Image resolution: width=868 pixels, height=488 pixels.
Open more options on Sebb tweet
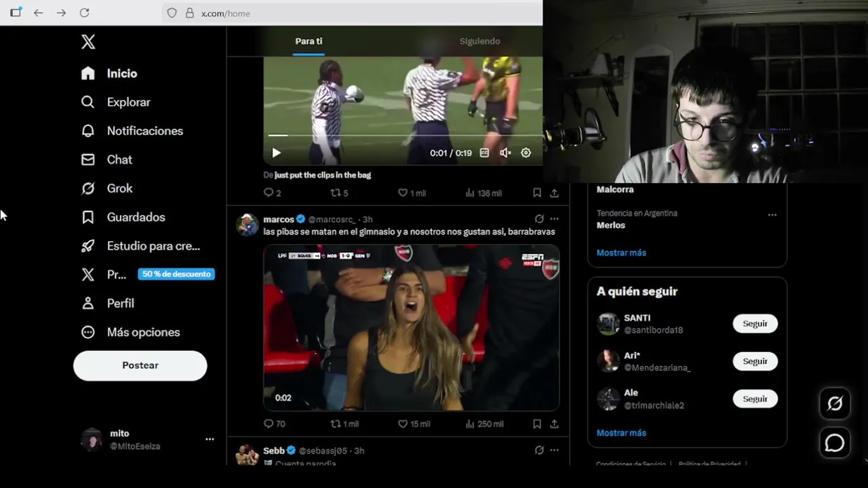(x=555, y=450)
